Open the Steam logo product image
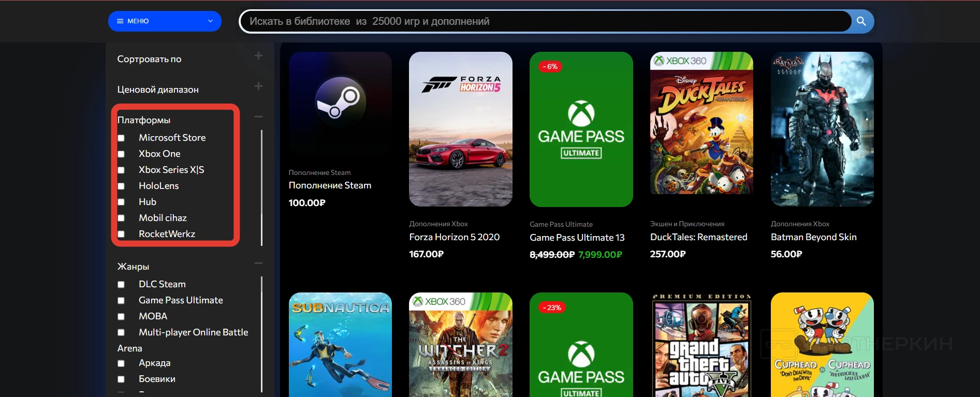The width and height of the screenshot is (980, 397). 340,104
